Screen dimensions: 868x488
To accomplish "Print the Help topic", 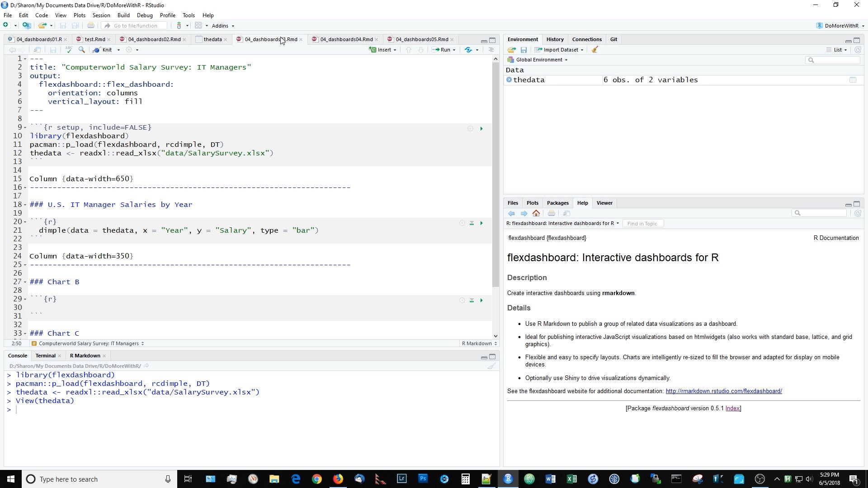I will pos(552,213).
